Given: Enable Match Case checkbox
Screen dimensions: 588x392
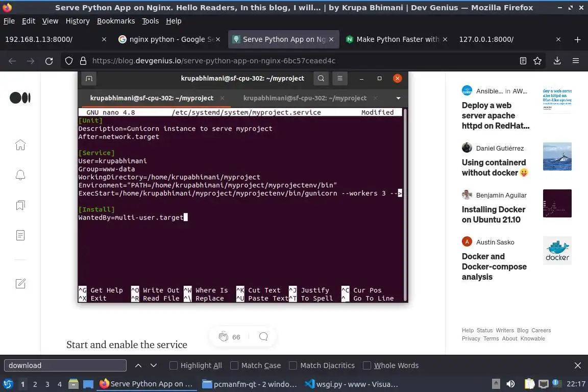Looking at the screenshot, I should (x=234, y=365).
